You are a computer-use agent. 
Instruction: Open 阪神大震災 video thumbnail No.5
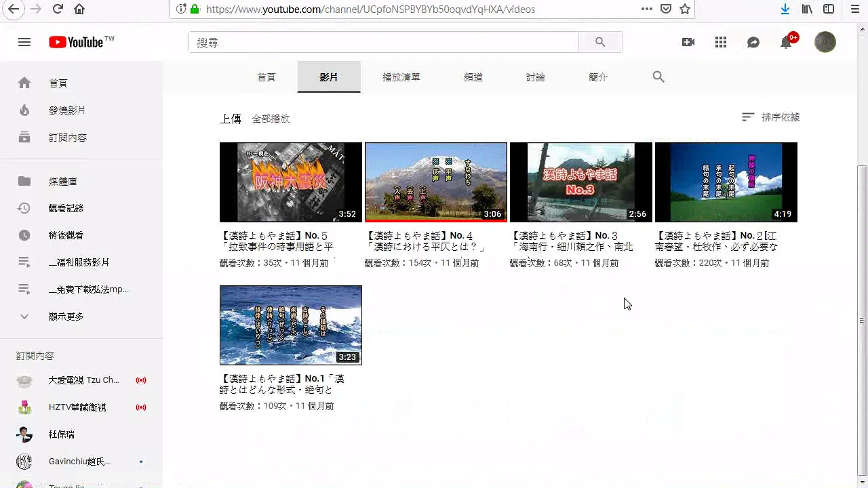(291, 182)
